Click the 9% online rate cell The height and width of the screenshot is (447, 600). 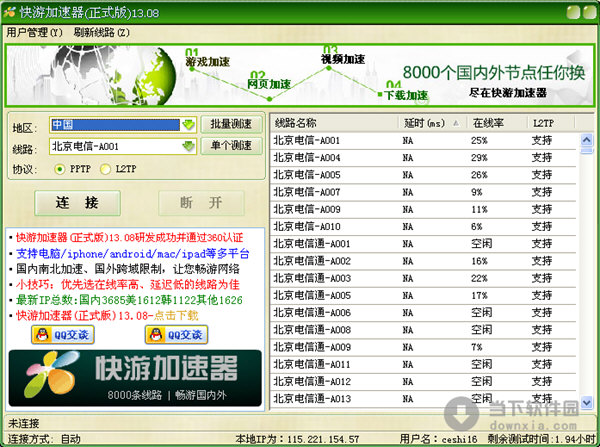click(476, 192)
